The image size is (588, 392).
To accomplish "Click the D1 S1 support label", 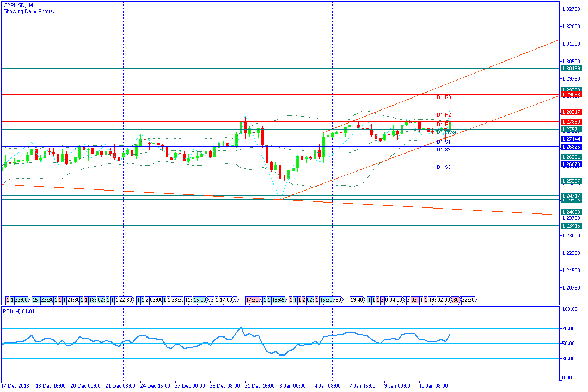I will pyautogui.click(x=444, y=142).
